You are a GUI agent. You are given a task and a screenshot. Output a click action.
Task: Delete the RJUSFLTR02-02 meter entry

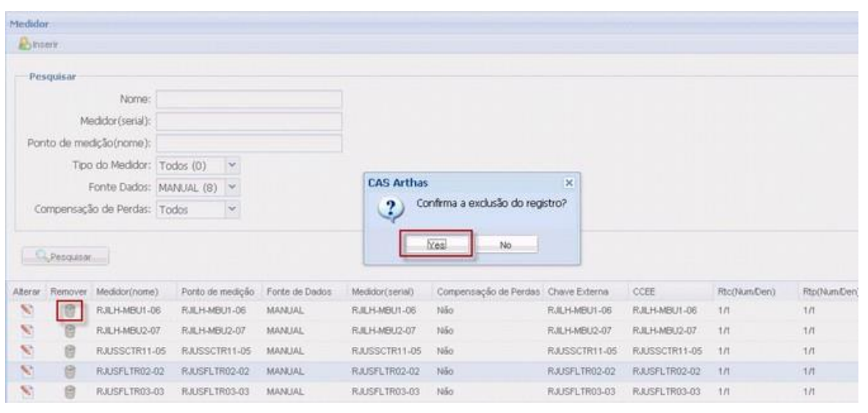70,372
